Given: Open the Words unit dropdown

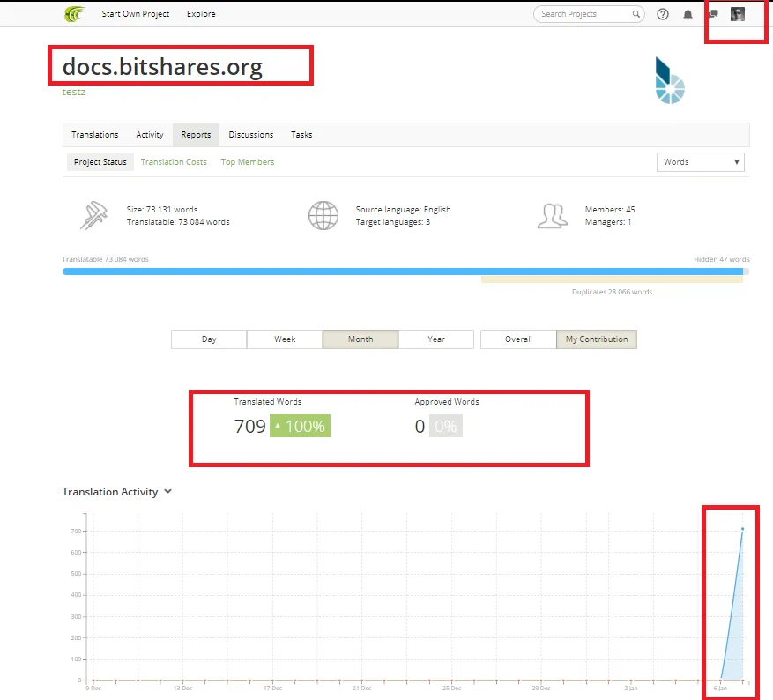Looking at the screenshot, I should point(700,162).
